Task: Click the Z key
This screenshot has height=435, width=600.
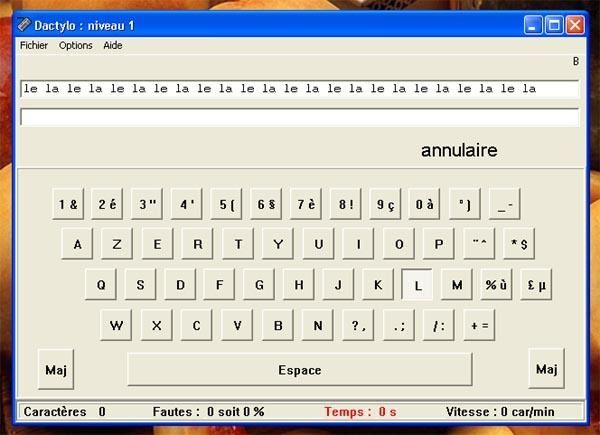Action: pyautogui.click(x=117, y=244)
